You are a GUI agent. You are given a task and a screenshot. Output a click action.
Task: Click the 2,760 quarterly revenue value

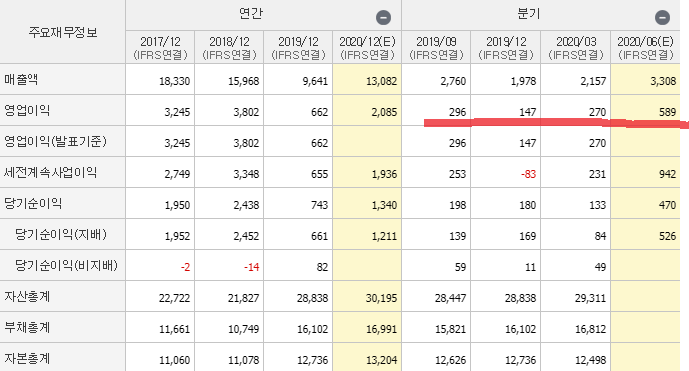[x=453, y=81]
